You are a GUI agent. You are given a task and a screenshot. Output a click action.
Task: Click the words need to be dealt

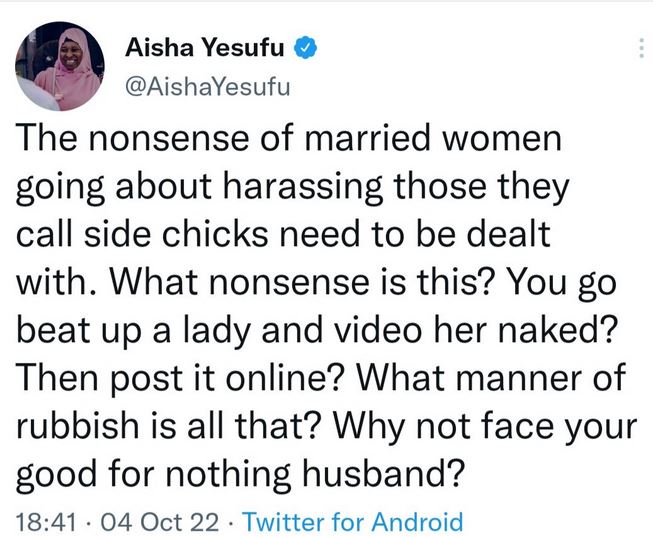click(415, 234)
